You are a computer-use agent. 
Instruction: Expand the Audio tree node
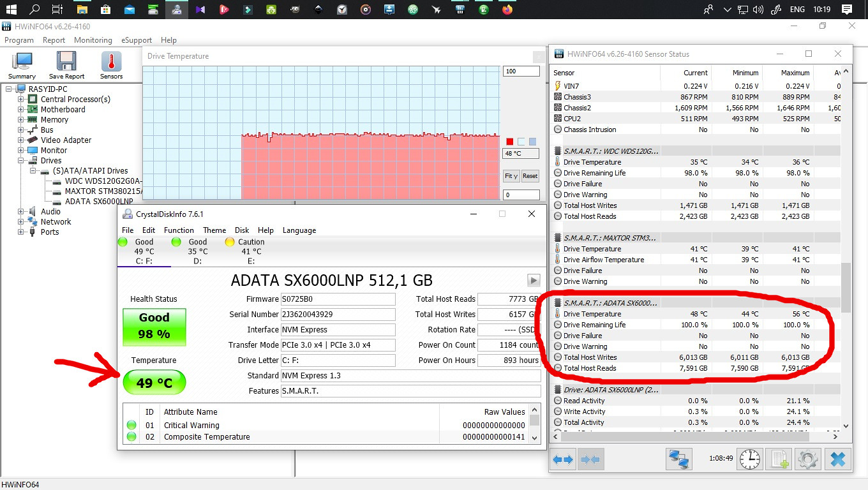(21, 212)
